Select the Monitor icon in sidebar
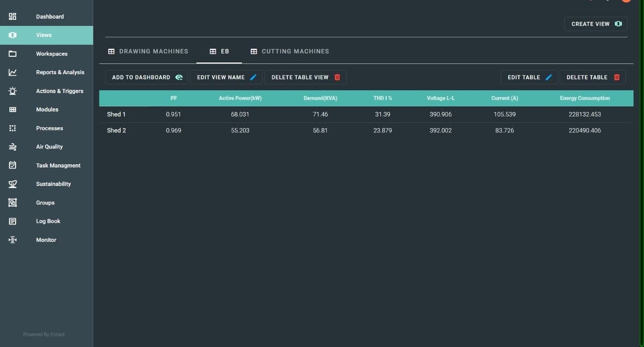This screenshot has height=347, width=644. [x=13, y=240]
